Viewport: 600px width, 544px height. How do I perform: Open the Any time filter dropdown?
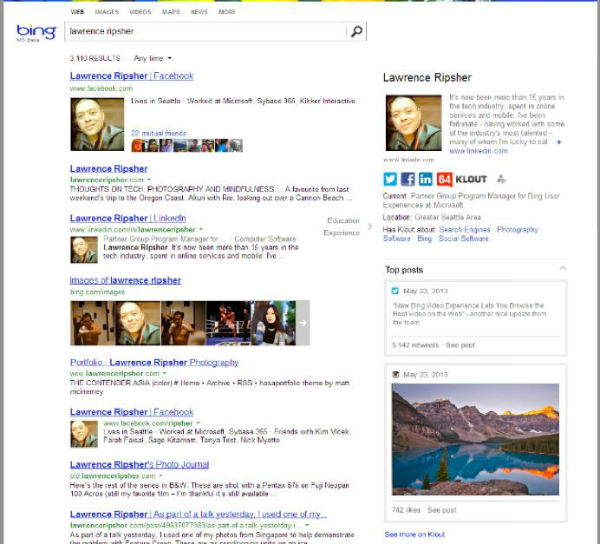153,58
